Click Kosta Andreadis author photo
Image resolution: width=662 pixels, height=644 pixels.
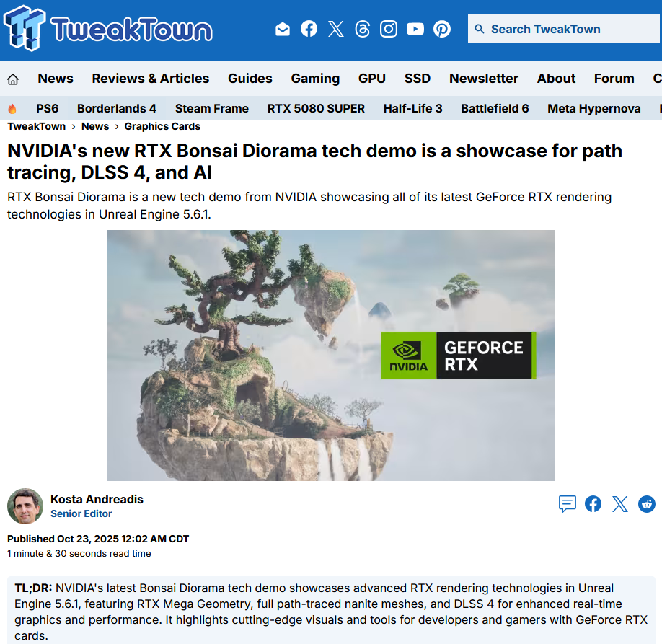coord(25,506)
